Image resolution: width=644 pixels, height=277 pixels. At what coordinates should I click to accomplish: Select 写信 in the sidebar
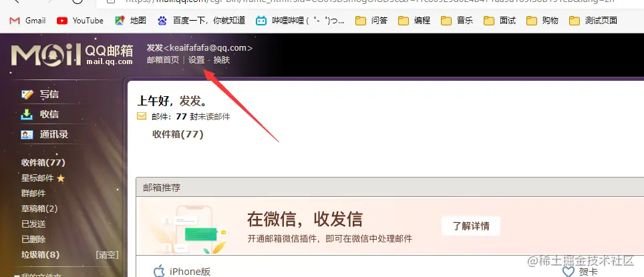tap(49, 94)
